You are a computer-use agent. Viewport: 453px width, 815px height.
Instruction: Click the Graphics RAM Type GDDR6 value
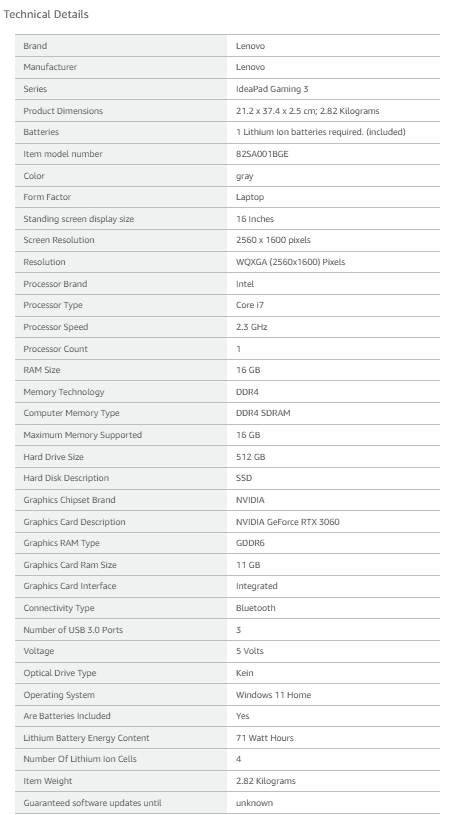(250, 543)
